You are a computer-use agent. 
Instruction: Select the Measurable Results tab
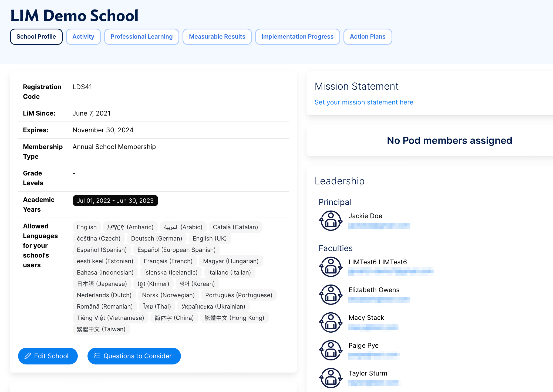pyautogui.click(x=217, y=36)
